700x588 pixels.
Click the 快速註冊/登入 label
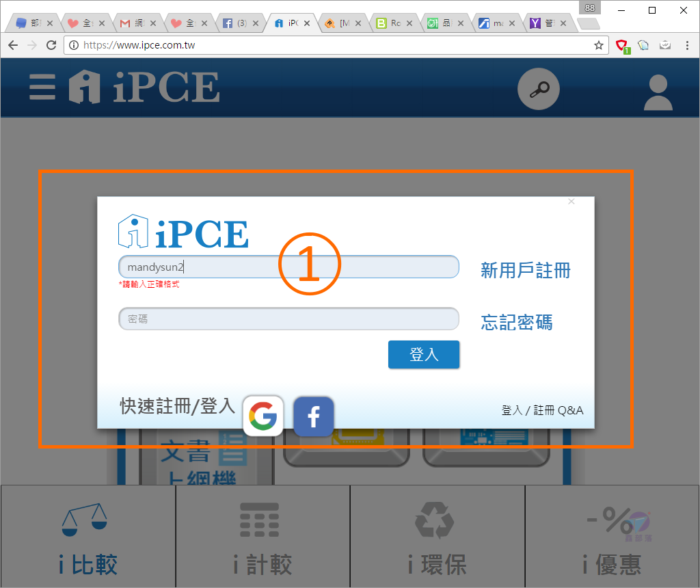point(177,406)
